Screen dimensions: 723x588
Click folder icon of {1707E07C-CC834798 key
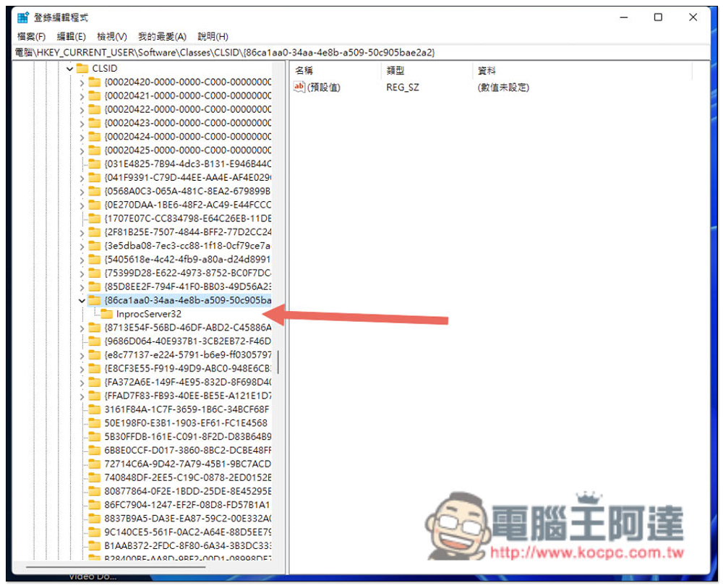pyautogui.click(x=95, y=218)
